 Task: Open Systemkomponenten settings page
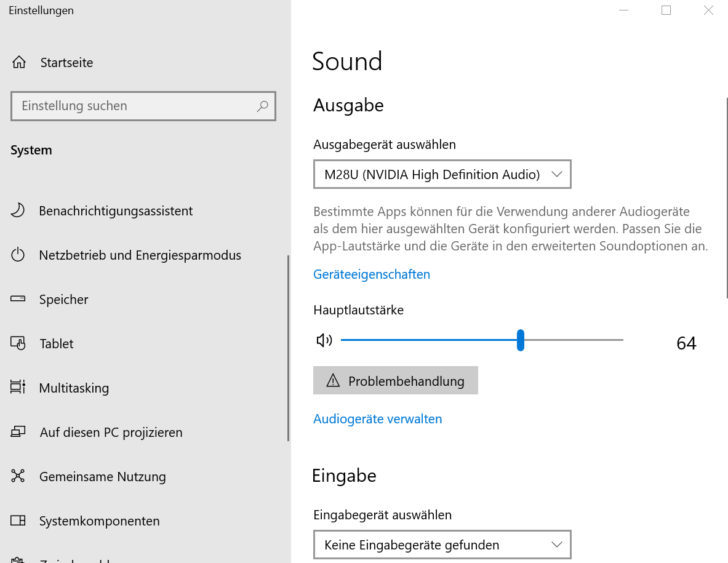[99, 521]
